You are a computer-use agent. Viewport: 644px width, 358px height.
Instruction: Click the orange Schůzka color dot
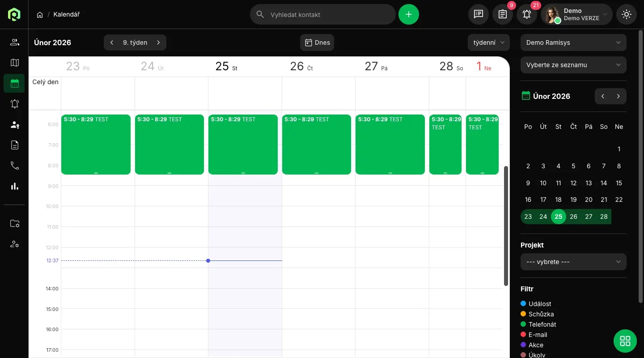pos(523,314)
